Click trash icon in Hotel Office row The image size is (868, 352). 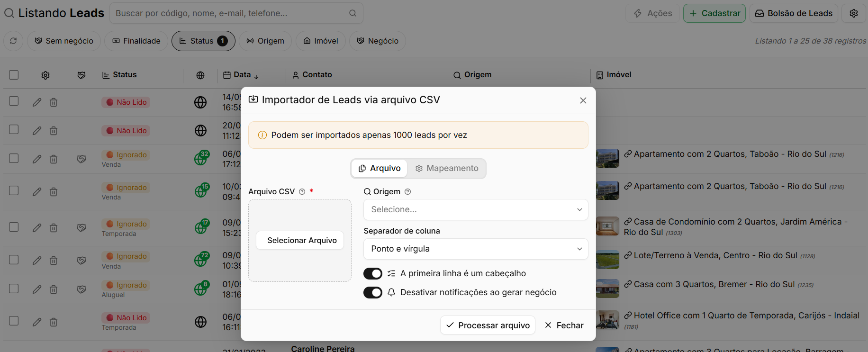[x=54, y=322]
